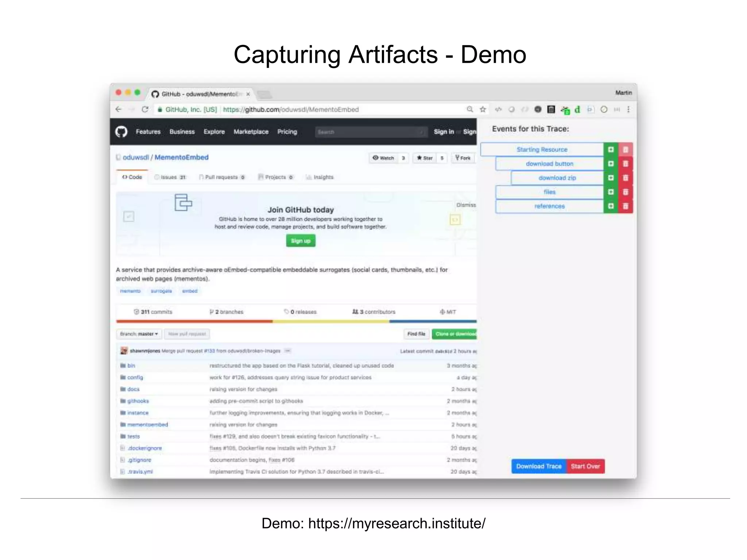Click surrogate topic tag

click(161, 291)
